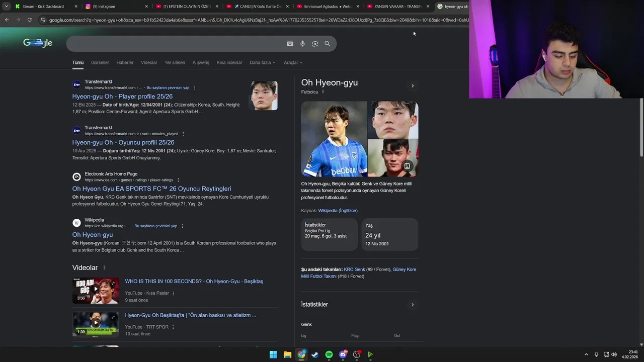The image size is (644, 362).
Task: Open KRC Genk team link
Action: pos(355,269)
